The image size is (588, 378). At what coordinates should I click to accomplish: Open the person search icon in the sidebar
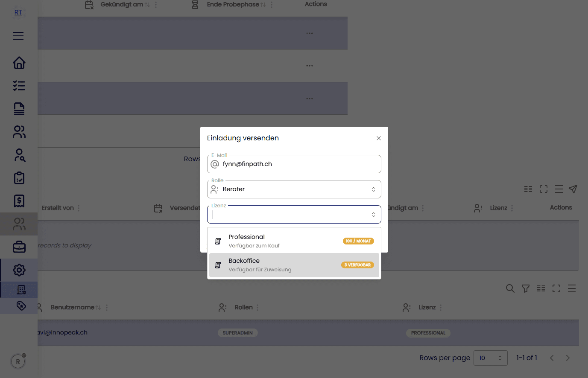(20, 155)
